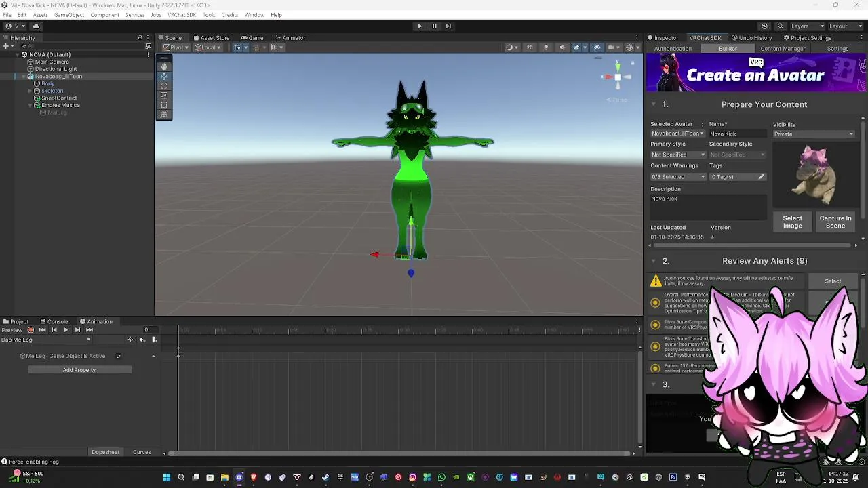Click the Pause button in top toolbar
The width and height of the screenshot is (868, 488).
pos(434,26)
